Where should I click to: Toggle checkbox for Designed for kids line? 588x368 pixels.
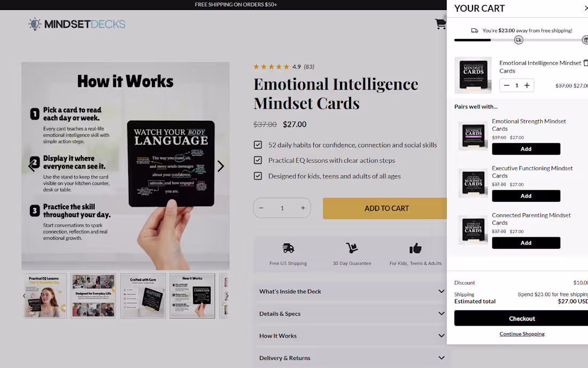pyautogui.click(x=258, y=176)
